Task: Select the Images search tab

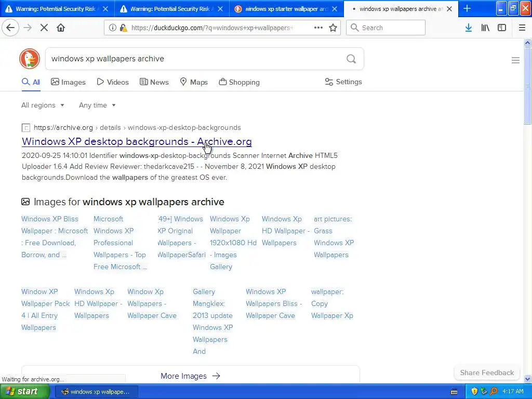Action: point(68,82)
